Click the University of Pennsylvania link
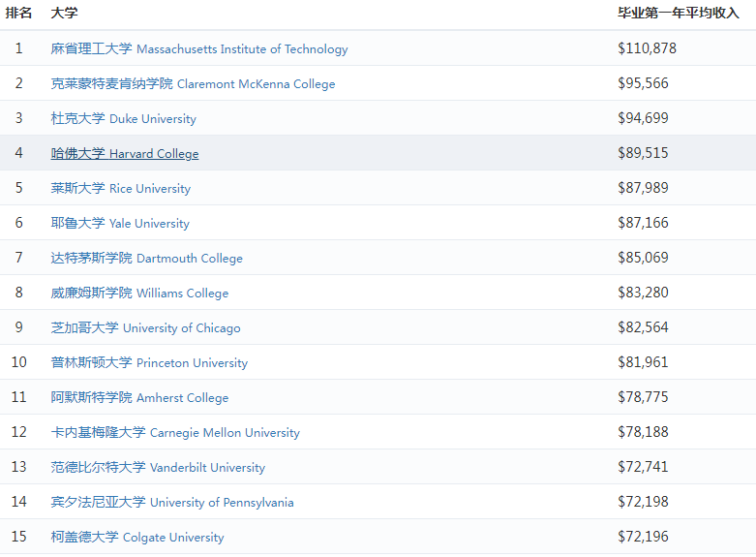The width and height of the screenshot is (756, 557). pyautogui.click(x=172, y=502)
